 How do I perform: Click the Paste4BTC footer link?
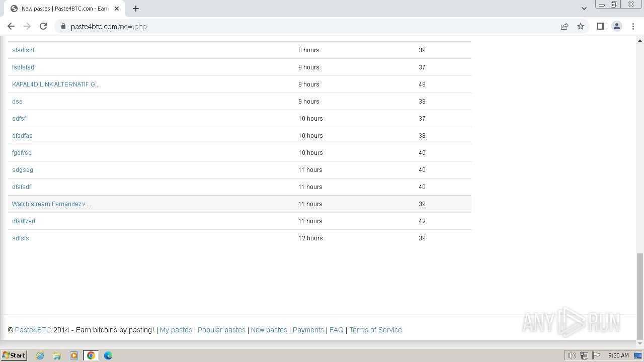[x=33, y=330]
